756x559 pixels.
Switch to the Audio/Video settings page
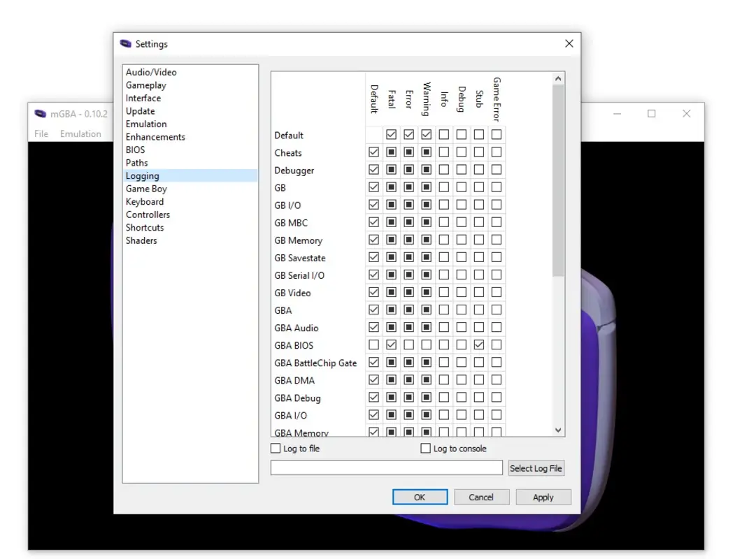click(x=151, y=71)
